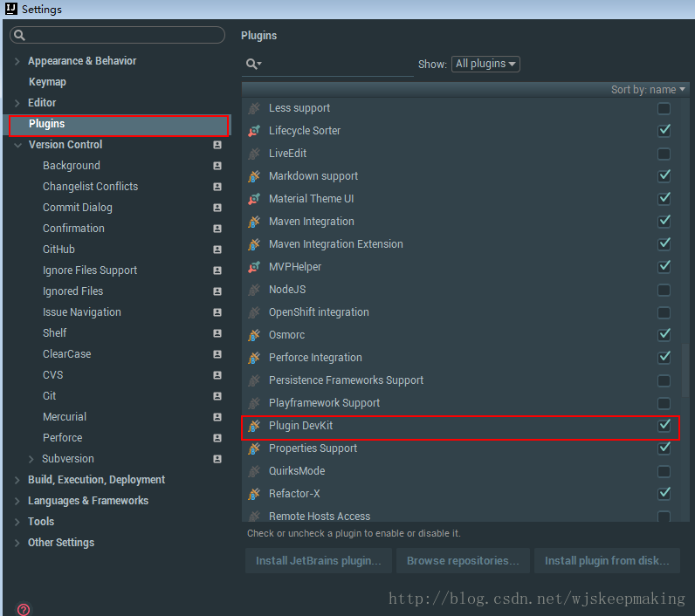695x616 pixels.
Task: Open Ignore Files Support settings
Action: pyautogui.click(x=90, y=270)
